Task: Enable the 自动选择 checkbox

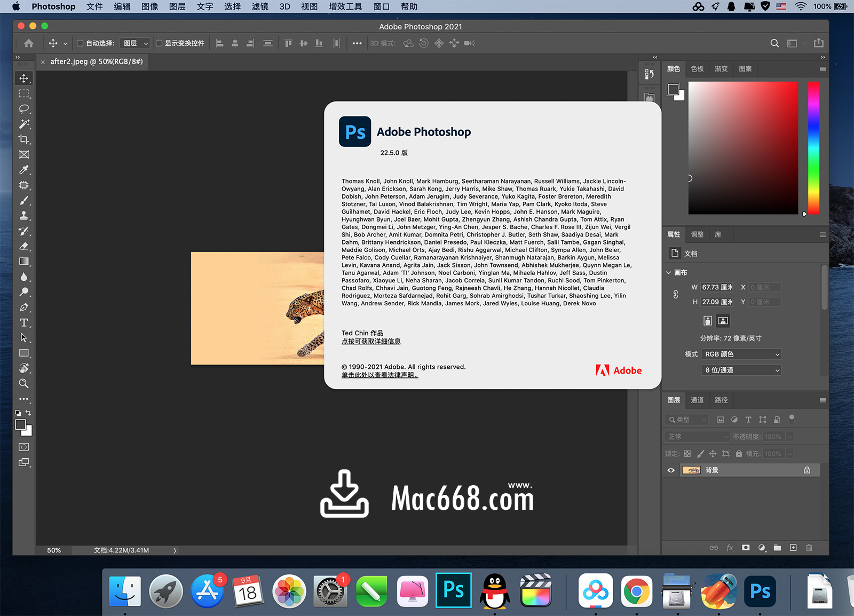Action: (x=80, y=43)
